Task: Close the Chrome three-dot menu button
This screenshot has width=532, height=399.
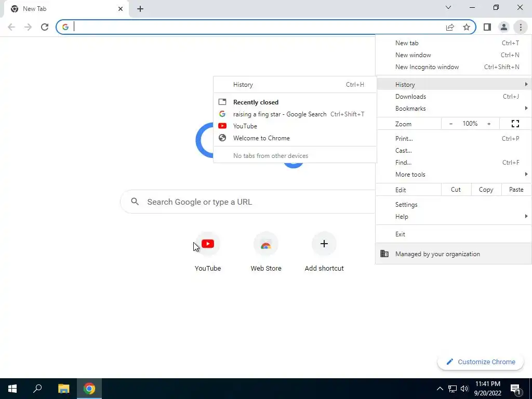Action: tap(521, 27)
